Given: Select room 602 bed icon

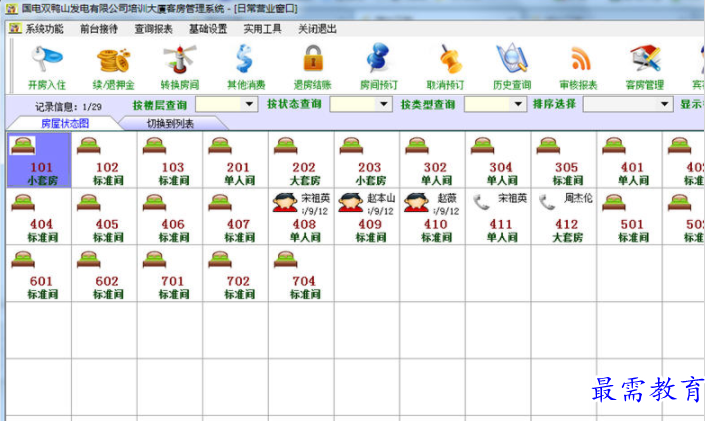Looking at the screenshot, I should point(89,260).
